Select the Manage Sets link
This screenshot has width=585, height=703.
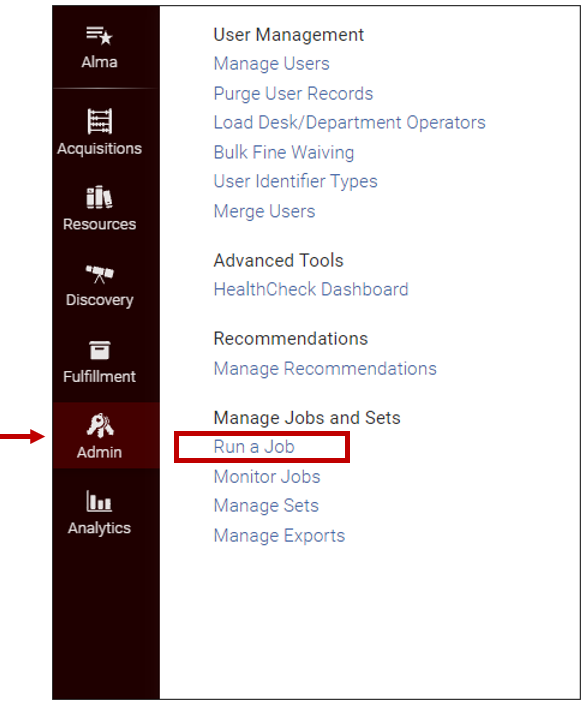(266, 506)
